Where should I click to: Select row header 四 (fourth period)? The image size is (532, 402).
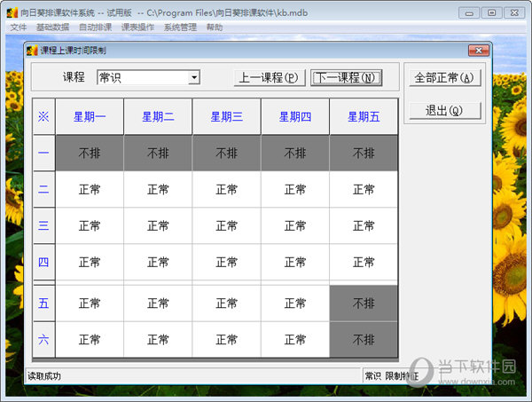click(x=43, y=262)
